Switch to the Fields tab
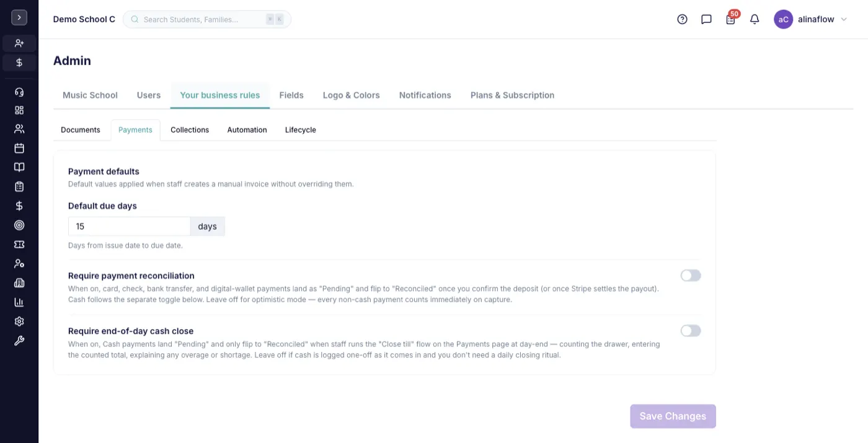 pyautogui.click(x=291, y=95)
